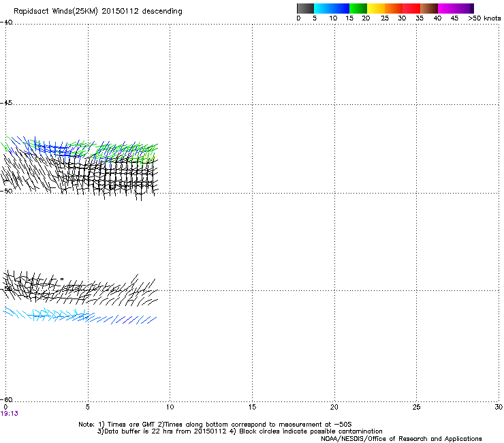504x443 pixels.
Task: Click the '20' longitude axis label below plot
Action: (x=334, y=408)
